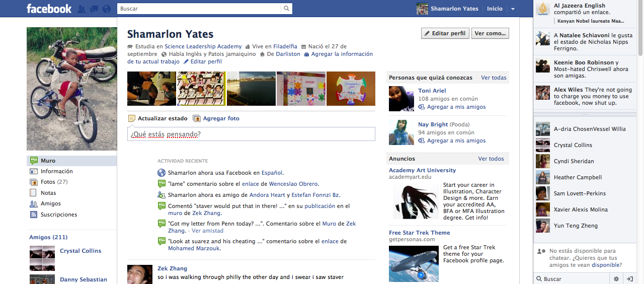Click the status update text field
Screen dimensions: 644x284
(x=251, y=134)
